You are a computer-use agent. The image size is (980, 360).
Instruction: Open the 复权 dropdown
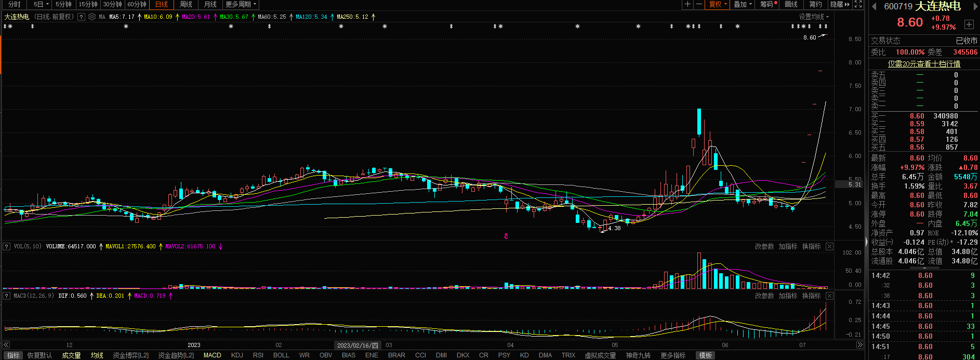pyautogui.click(x=718, y=4)
